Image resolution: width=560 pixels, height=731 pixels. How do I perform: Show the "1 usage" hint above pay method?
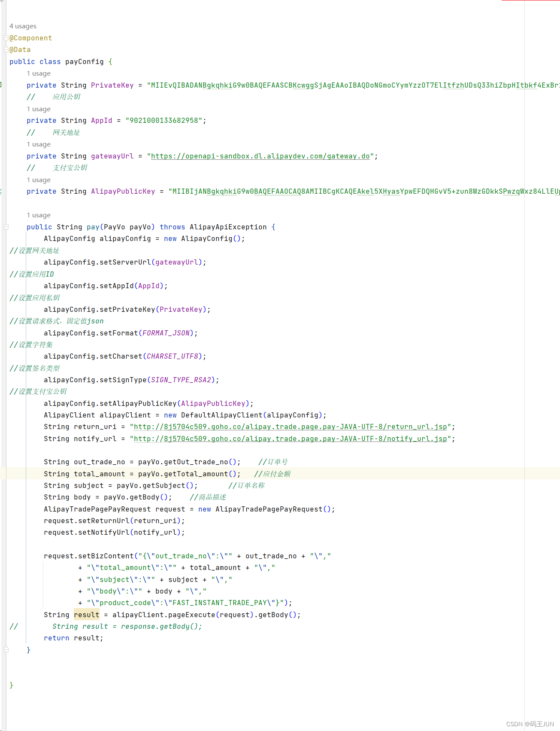pos(39,215)
